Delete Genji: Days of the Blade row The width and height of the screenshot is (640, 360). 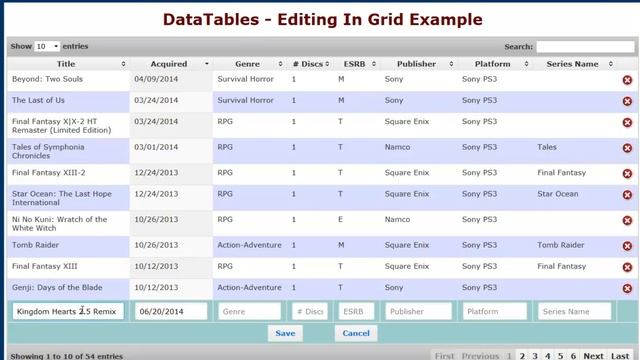coord(627,288)
